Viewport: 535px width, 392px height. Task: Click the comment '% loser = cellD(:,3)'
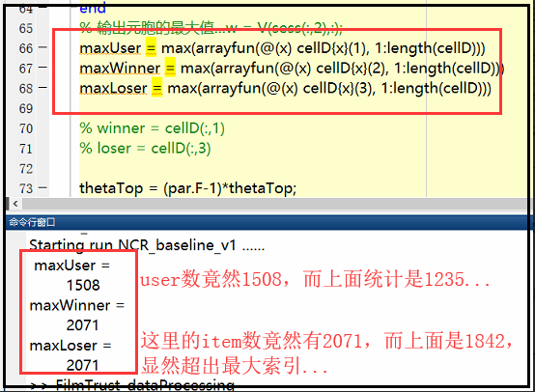(146, 149)
